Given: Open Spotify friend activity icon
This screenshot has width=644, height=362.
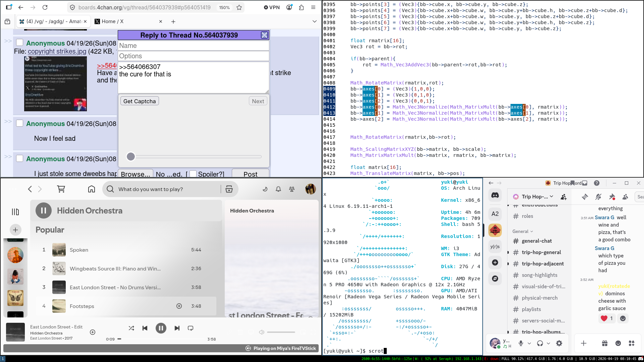Looking at the screenshot, I should (x=292, y=189).
